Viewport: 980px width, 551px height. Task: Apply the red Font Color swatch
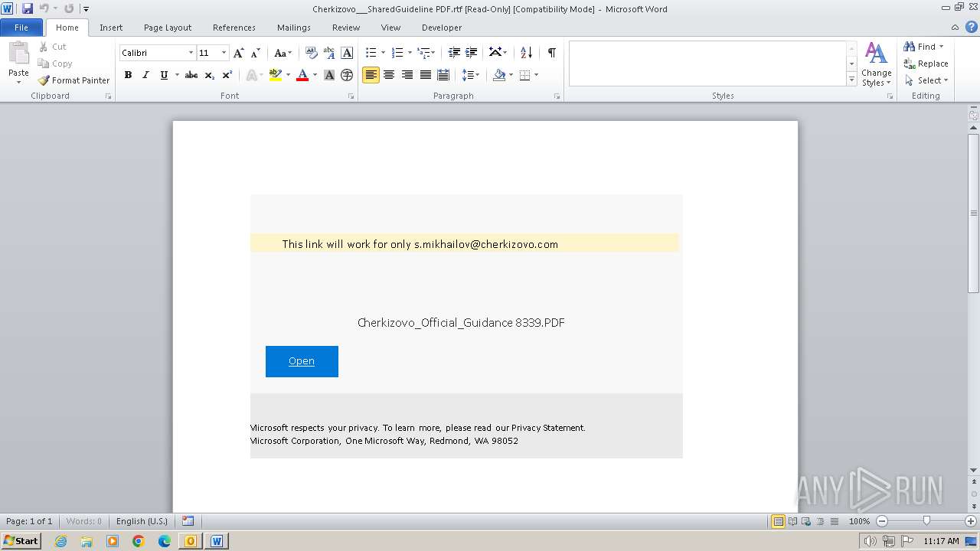302,75
